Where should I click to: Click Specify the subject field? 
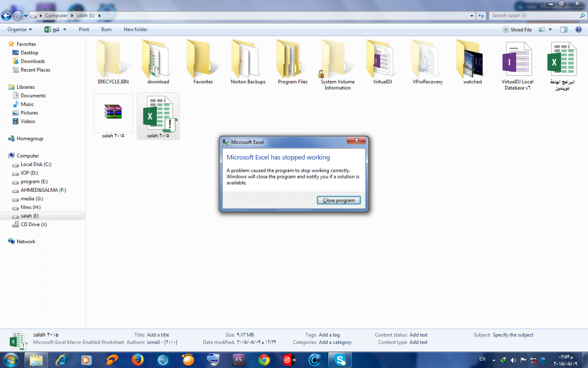[513, 335]
